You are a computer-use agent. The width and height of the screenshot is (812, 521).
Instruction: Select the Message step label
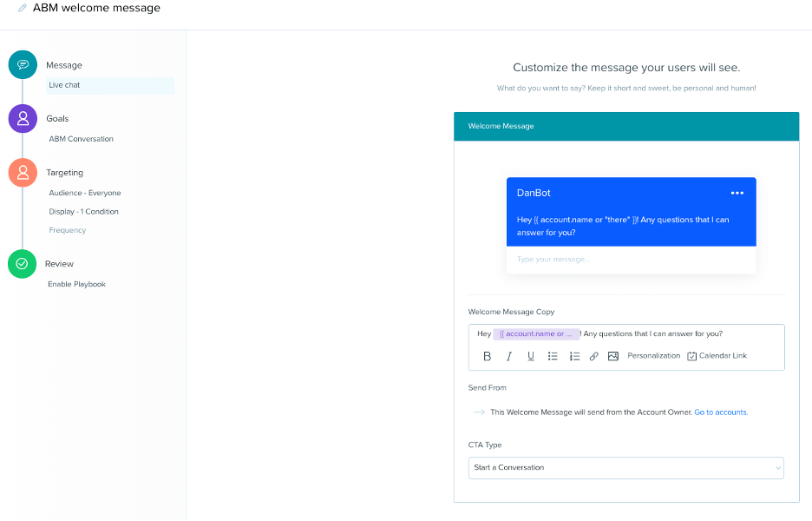64,65
